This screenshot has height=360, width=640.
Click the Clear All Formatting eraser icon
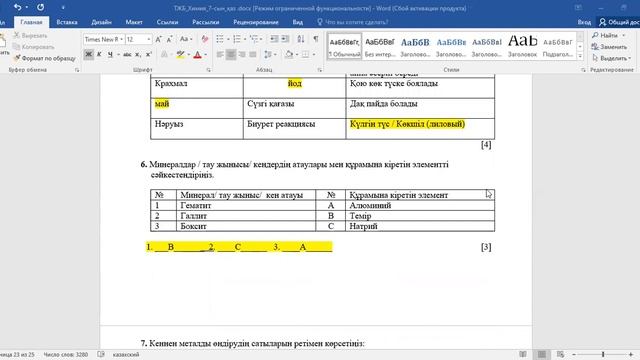point(204,39)
